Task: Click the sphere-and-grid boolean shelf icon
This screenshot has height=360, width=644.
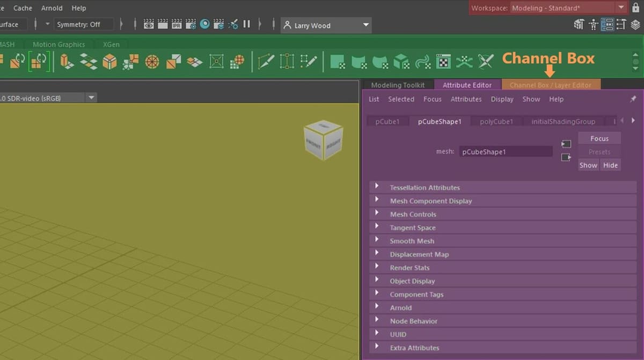Action: 237,62
